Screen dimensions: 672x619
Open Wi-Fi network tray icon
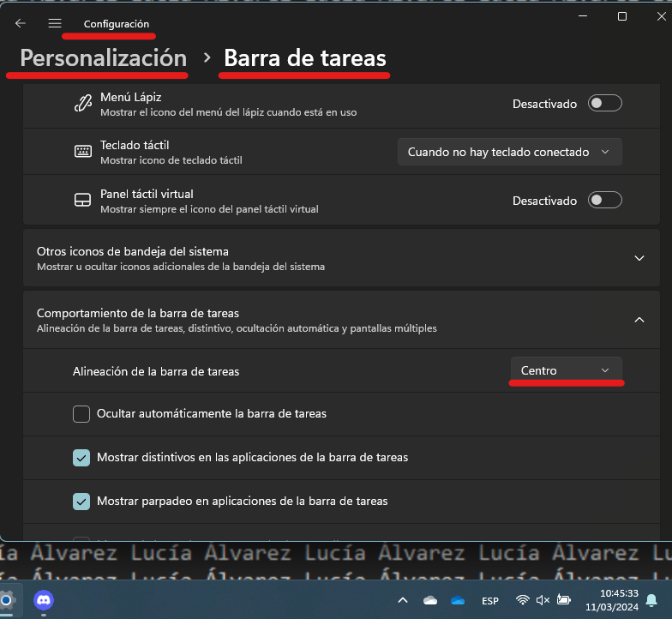(523, 600)
